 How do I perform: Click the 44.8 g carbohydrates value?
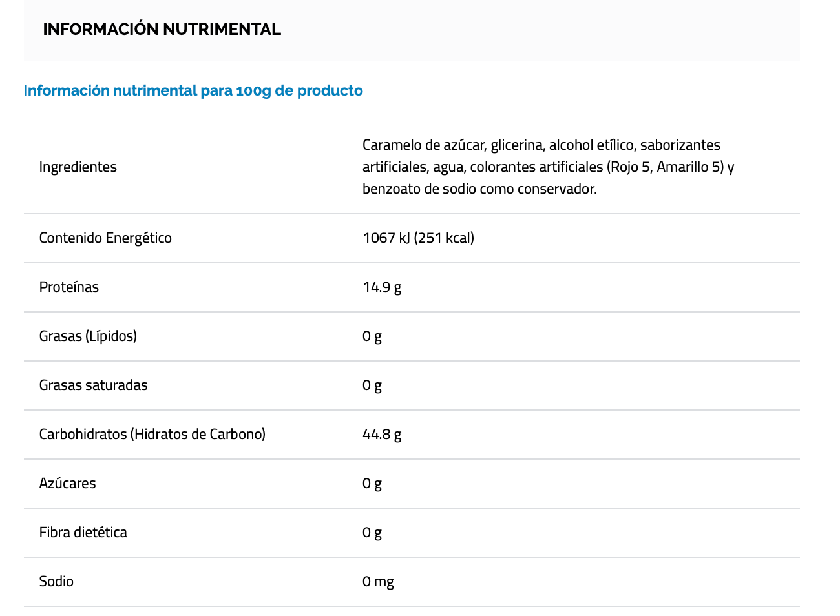click(x=382, y=434)
